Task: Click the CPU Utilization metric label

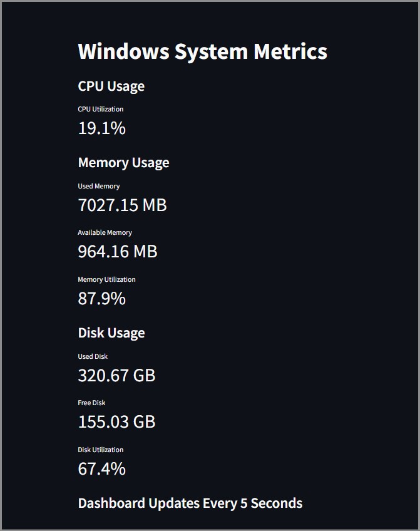Action: 100,109
